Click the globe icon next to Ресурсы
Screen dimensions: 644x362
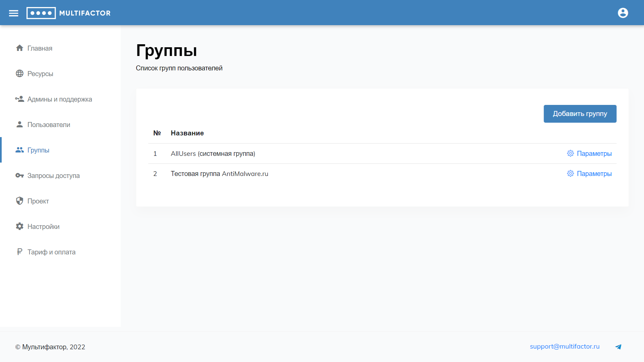(19, 73)
